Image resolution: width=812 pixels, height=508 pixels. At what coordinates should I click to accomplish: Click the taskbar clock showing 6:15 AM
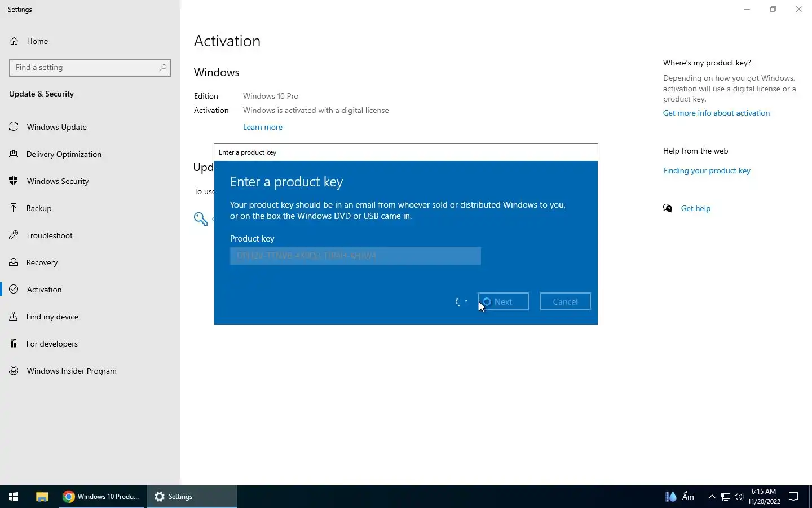click(x=764, y=497)
